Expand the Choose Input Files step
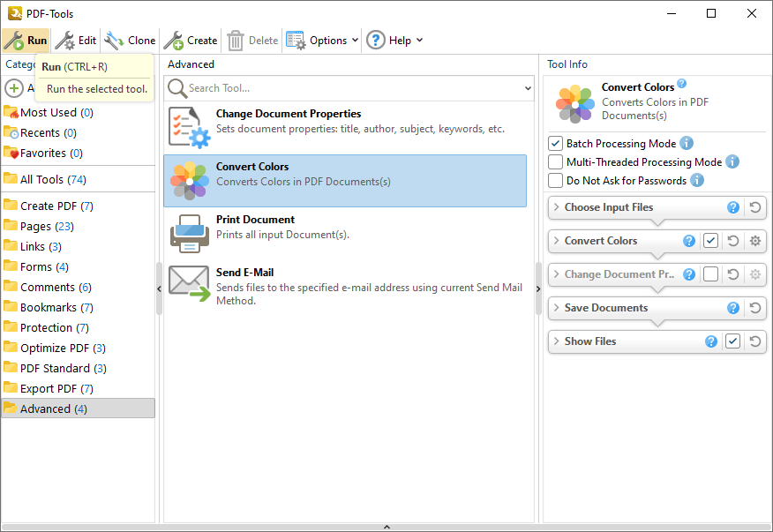 (557, 207)
